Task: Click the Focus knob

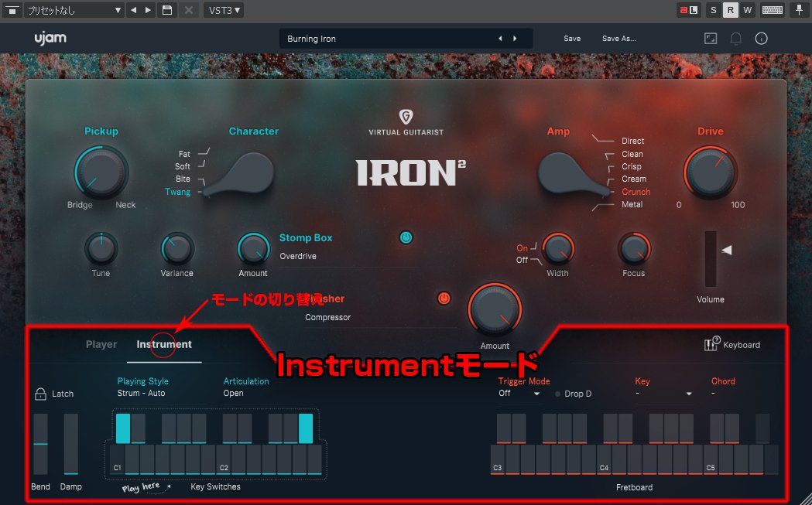Action: [634, 249]
